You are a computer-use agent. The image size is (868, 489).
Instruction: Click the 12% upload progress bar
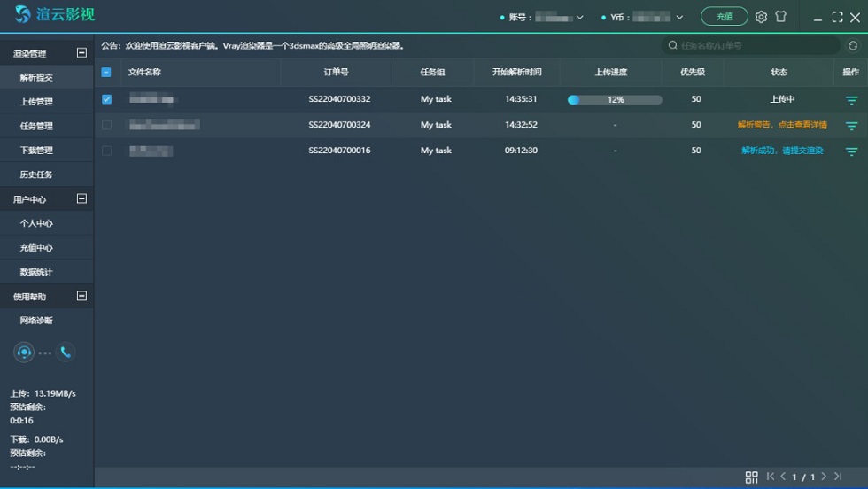(x=615, y=100)
